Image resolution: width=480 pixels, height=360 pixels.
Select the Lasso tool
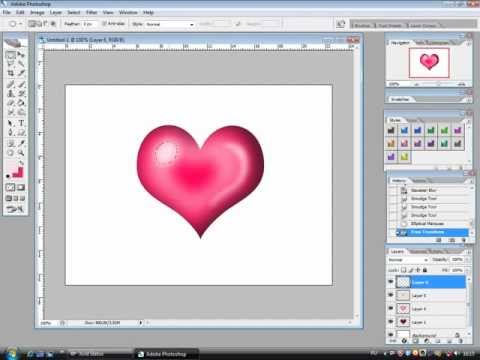click(11, 64)
